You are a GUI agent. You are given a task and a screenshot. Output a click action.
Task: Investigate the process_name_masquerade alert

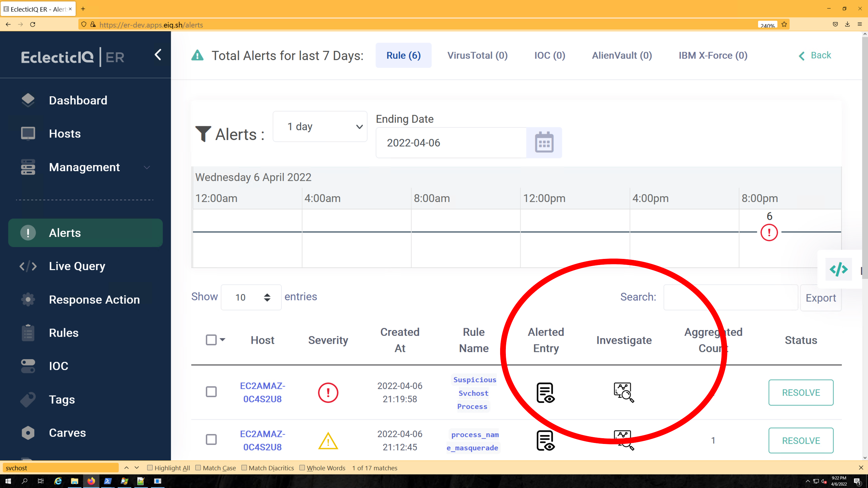(624, 441)
